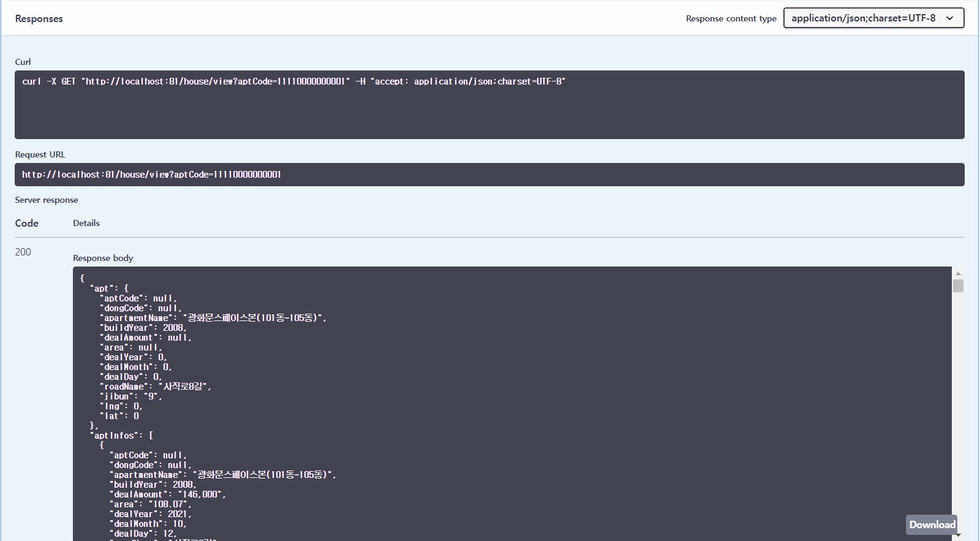Click the "dealAmount": "146,000" line
Viewport: 980px width, 541px height.
(x=168, y=494)
